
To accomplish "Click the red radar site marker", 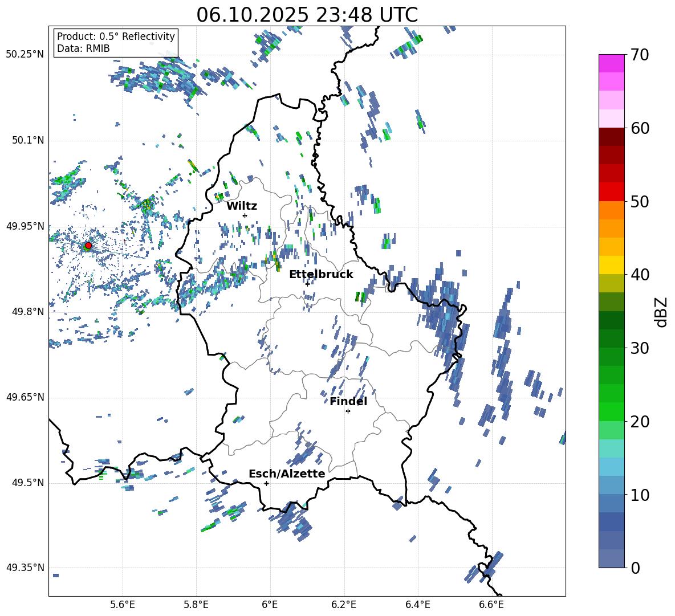I will 88,246.
